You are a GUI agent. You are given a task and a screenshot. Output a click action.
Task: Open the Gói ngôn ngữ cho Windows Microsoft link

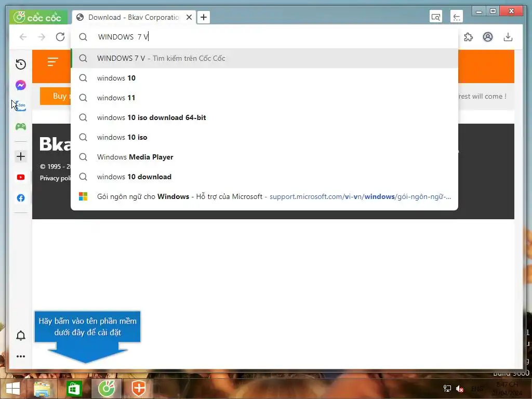pos(264,196)
